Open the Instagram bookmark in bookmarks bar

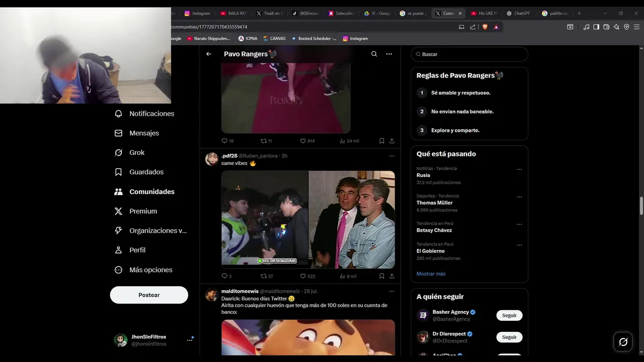pos(355,39)
